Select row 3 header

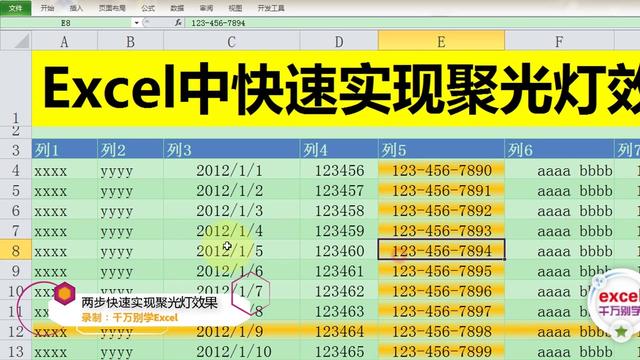click(16, 149)
